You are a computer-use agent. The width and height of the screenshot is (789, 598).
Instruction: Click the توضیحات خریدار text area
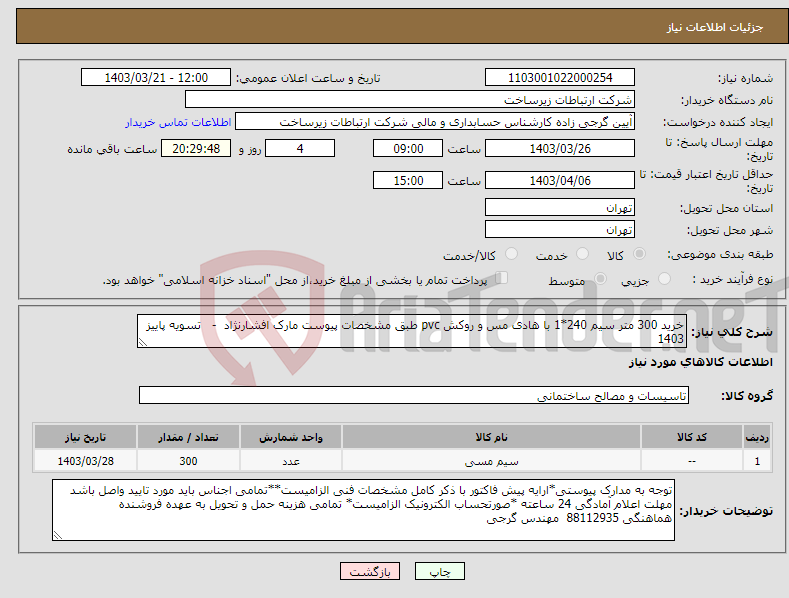click(363, 510)
